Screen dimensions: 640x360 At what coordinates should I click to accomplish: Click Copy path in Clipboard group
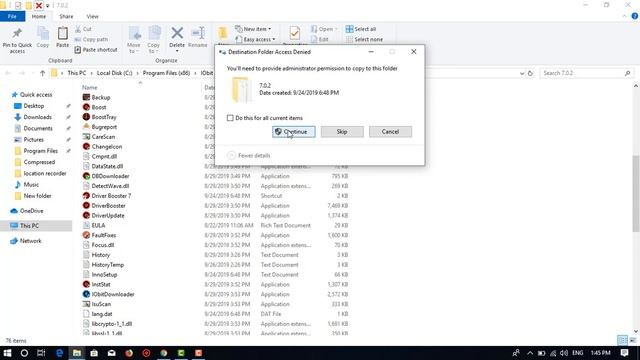coord(91,39)
